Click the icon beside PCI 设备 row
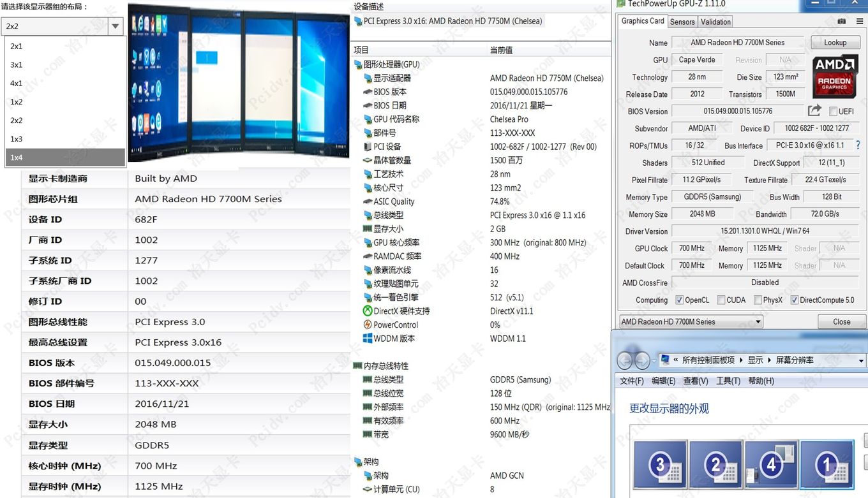The height and width of the screenshot is (498, 868). pyautogui.click(x=368, y=147)
